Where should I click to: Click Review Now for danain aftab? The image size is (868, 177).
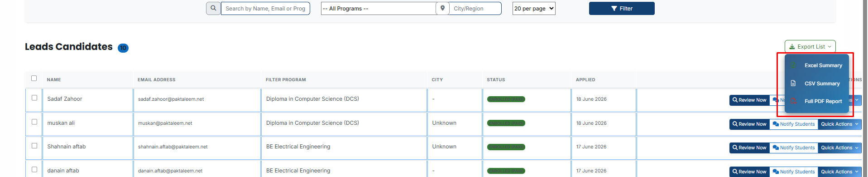(x=749, y=172)
